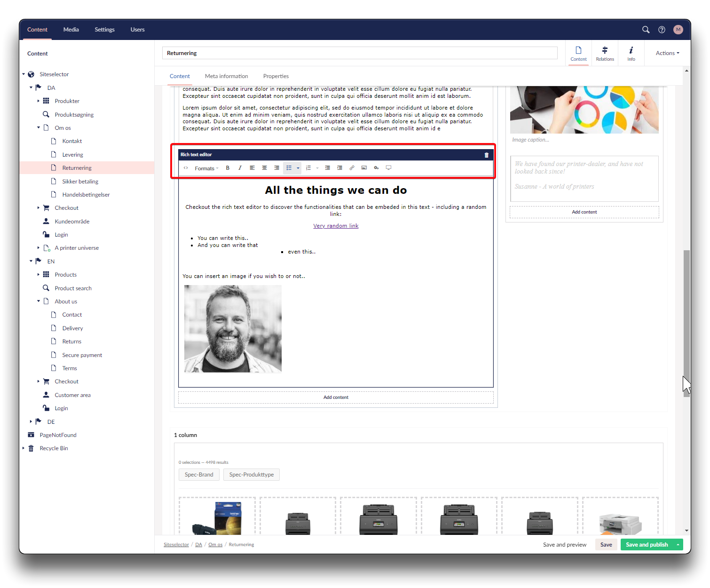Screen dimensions: 710x588
Task: Click the insert link icon
Action: tap(352, 168)
